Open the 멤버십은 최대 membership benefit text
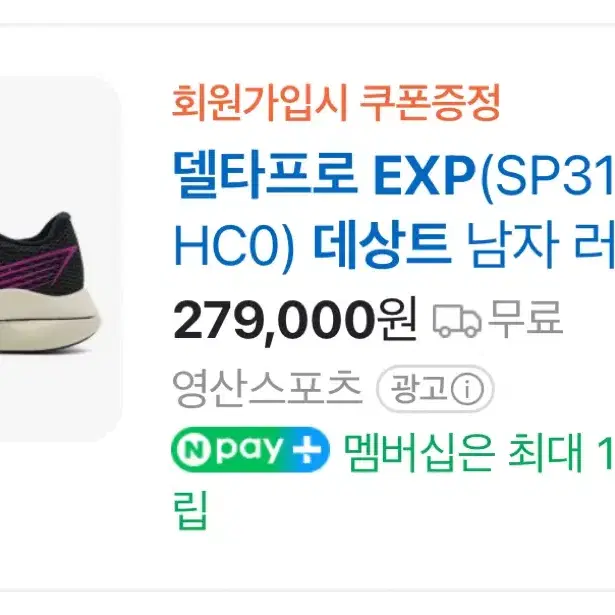Viewport: 615px width, 615px height. (x=463, y=451)
